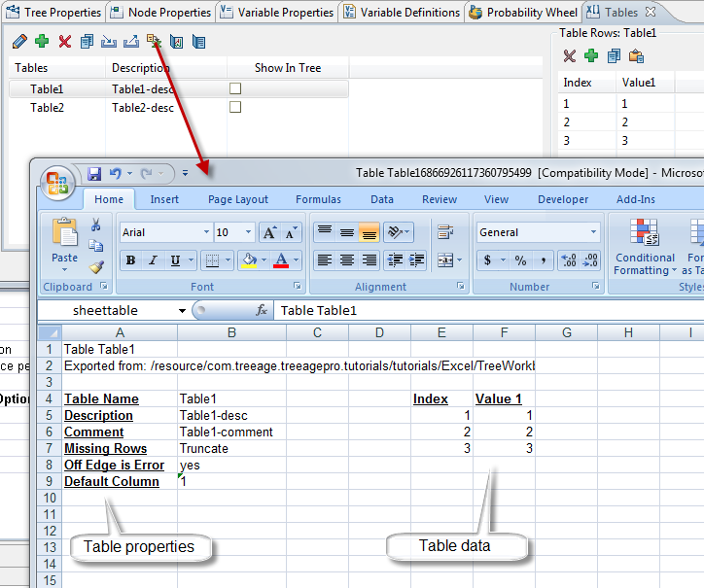This screenshot has width=704, height=588.
Task: Click the Office button in Excel
Action: [56, 182]
